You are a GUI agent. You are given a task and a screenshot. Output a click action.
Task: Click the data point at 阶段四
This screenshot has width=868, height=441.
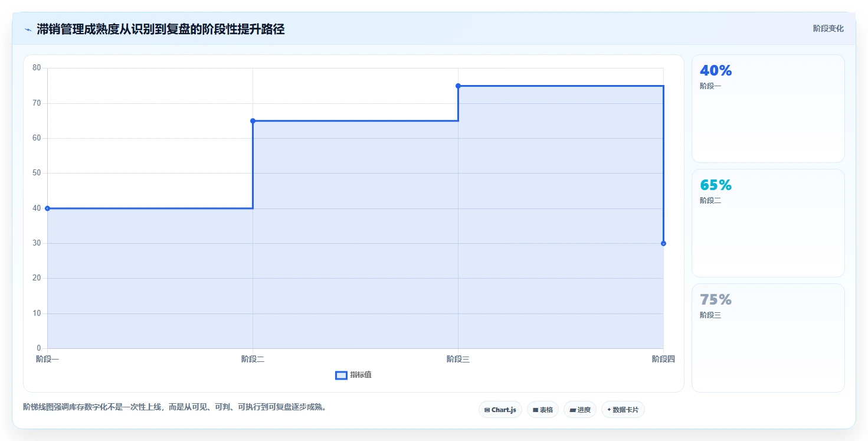click(663, 243)
